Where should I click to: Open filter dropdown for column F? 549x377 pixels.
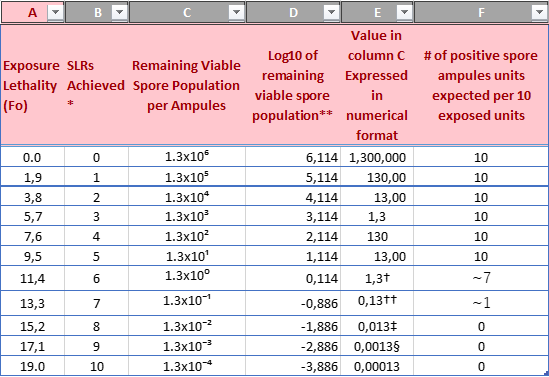pos(539,12)
